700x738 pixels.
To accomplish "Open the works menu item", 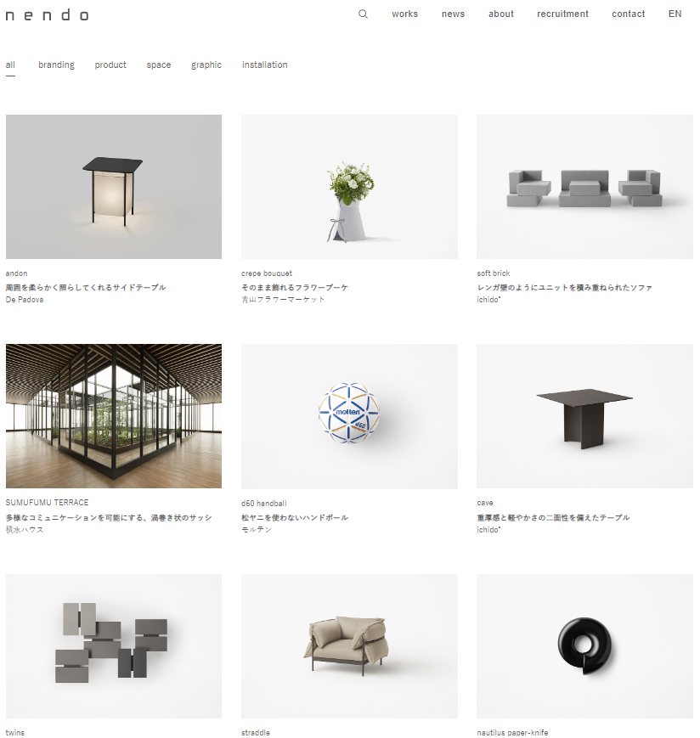I will coord(404,14).
